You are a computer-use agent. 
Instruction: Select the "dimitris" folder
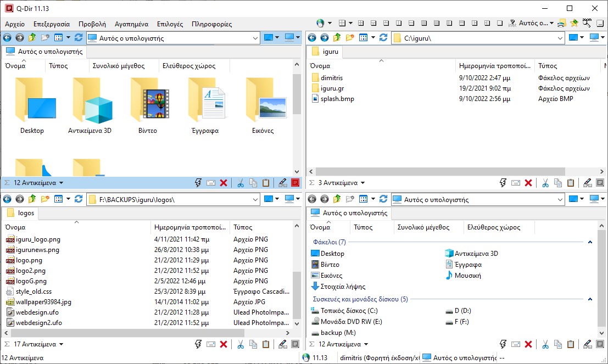[x=332, y=78]
